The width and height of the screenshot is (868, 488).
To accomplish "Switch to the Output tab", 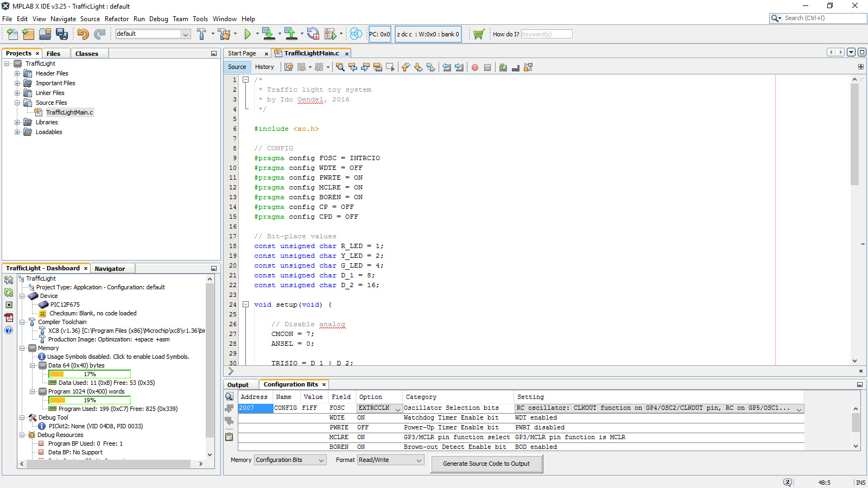I will pos(238,385).
